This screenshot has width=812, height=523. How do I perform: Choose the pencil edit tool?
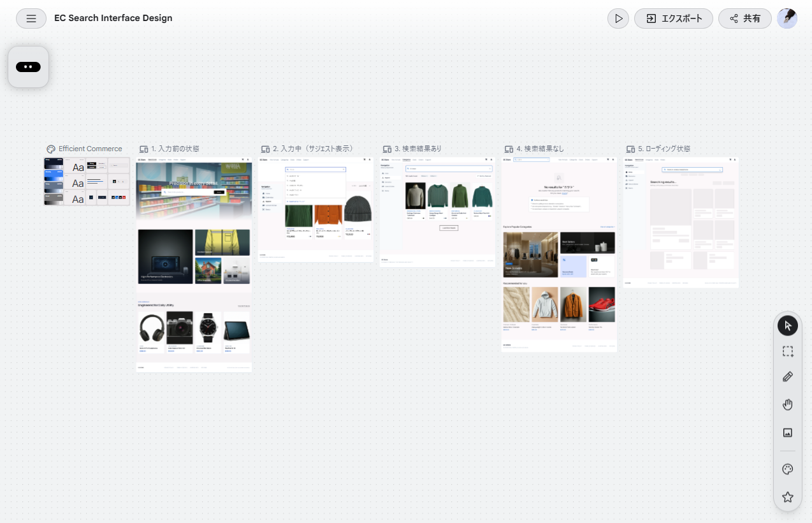[788, 377]
